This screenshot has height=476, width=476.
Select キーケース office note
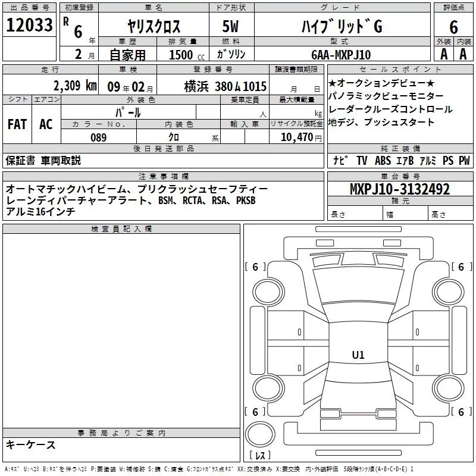tap(30, 444)
